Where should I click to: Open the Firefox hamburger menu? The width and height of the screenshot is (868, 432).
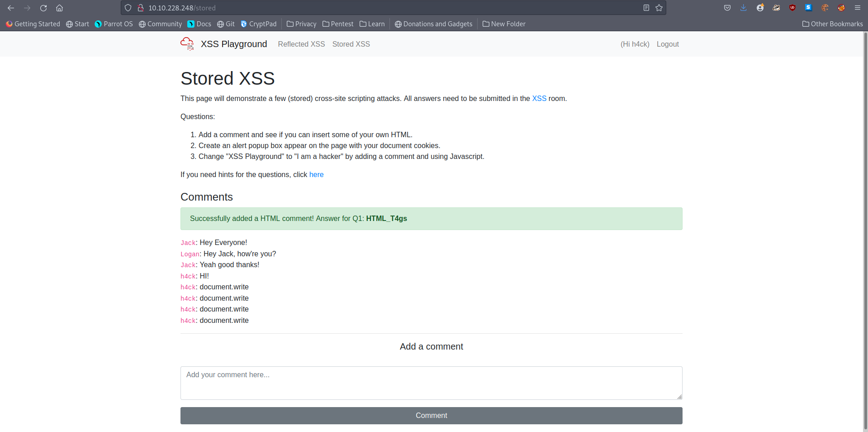[857, 8]
